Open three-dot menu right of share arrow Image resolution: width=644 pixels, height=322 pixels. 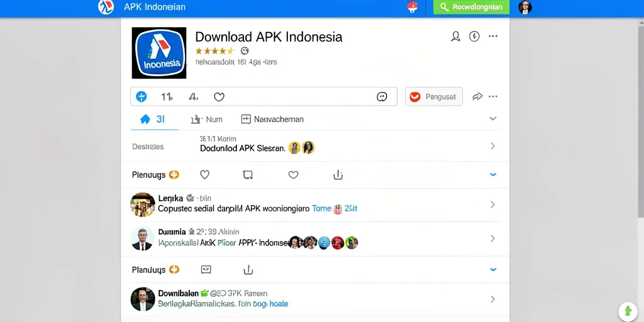493,96
